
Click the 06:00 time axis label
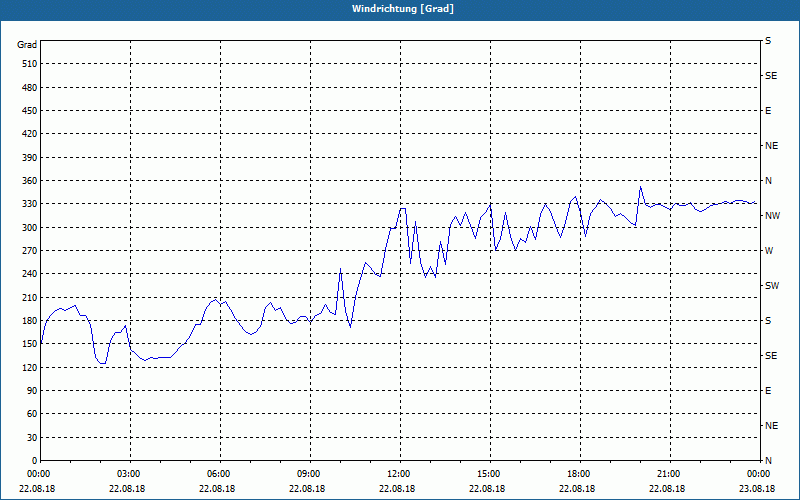(x=220, y=474)
